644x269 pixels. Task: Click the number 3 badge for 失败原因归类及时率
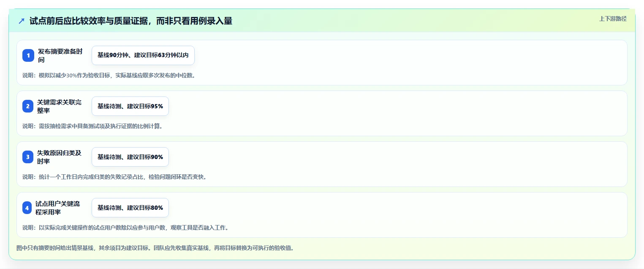pos(28,157)
